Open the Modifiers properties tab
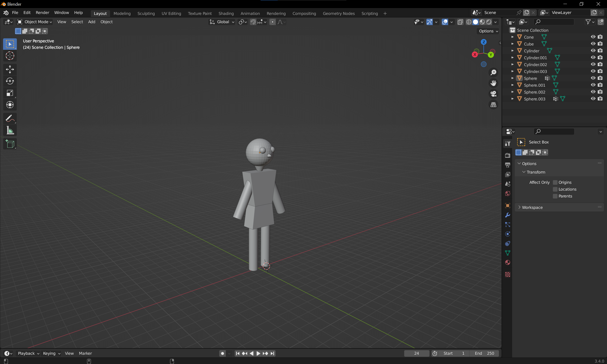607x364 pixels. pos(508,215)
